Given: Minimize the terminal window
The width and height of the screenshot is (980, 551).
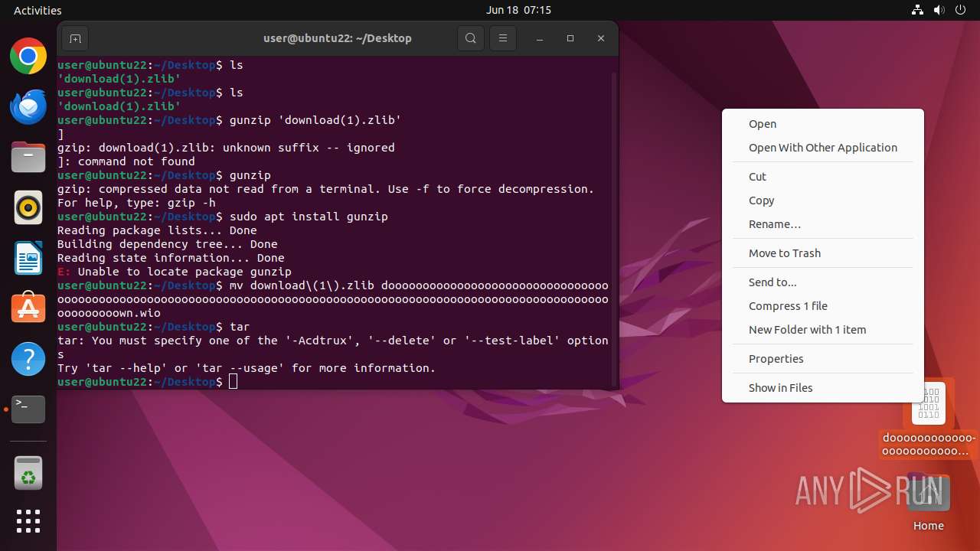Looking at the screenshot, I should 540,38.
